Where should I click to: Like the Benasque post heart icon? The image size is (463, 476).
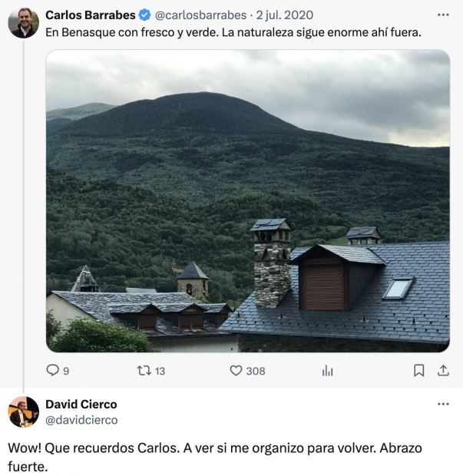[x=236, y=371]
